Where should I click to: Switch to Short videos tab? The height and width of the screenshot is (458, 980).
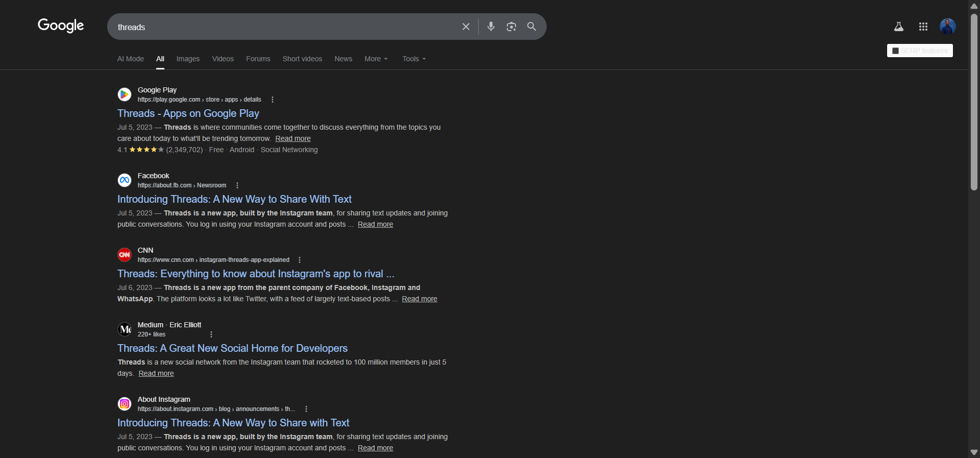[x=302, y=59]
